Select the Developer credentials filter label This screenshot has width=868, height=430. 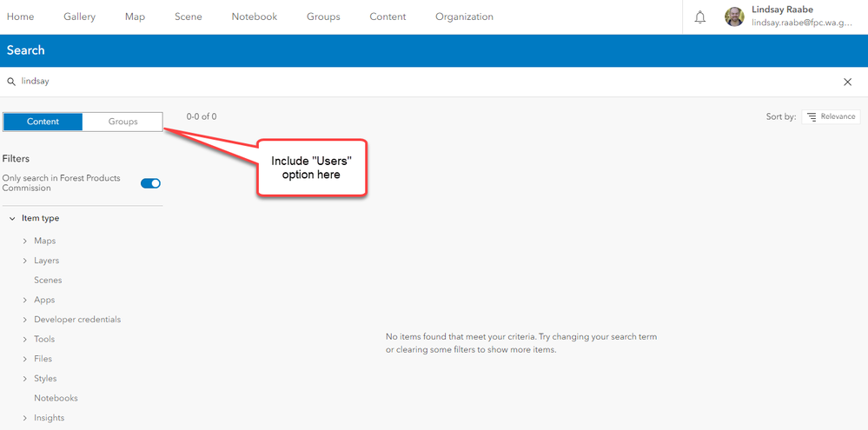coord(77,320)
